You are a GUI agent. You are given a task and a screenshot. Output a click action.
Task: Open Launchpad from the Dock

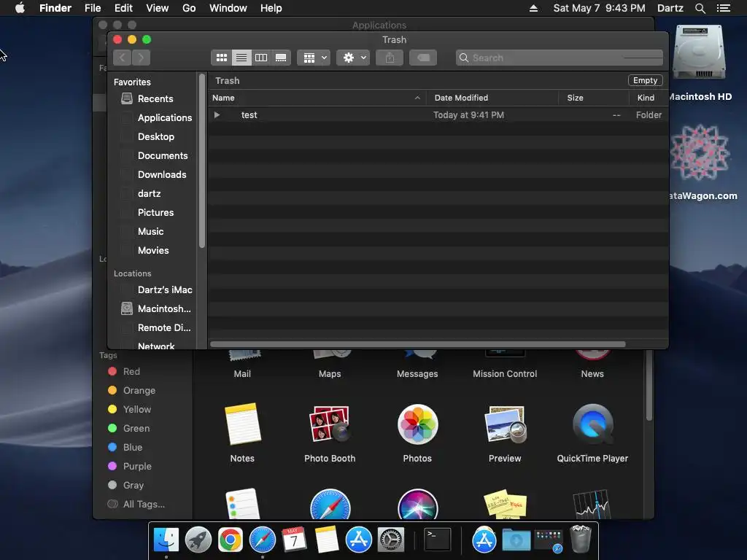(x=198, y=540)
